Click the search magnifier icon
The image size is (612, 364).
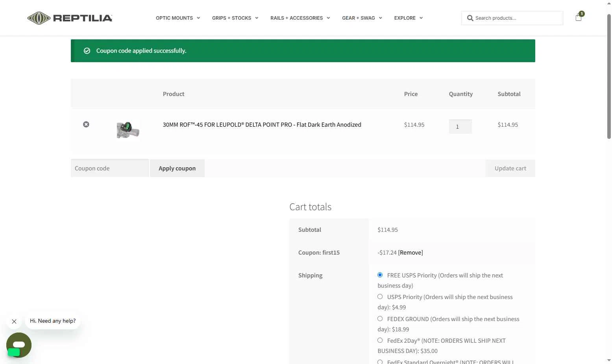click(470, 18)
